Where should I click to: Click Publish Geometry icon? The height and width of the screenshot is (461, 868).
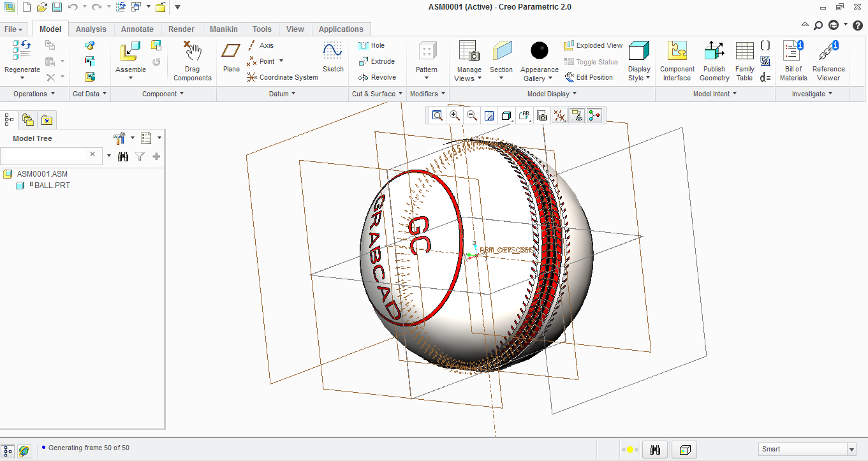click(x=714, y=51)
